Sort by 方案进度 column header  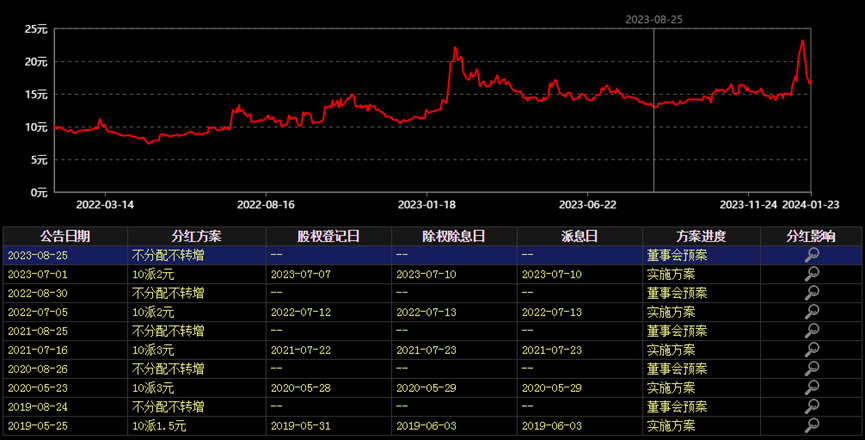701,237
